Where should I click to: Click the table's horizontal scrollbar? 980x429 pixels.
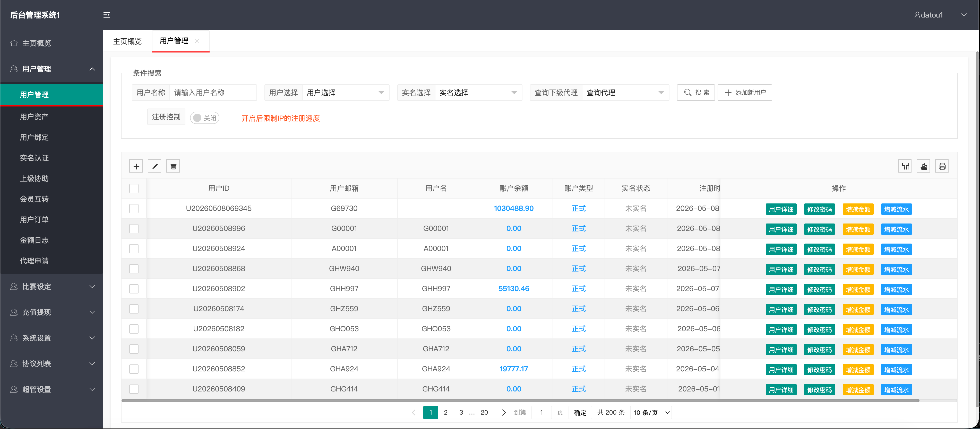coord(520,400)
